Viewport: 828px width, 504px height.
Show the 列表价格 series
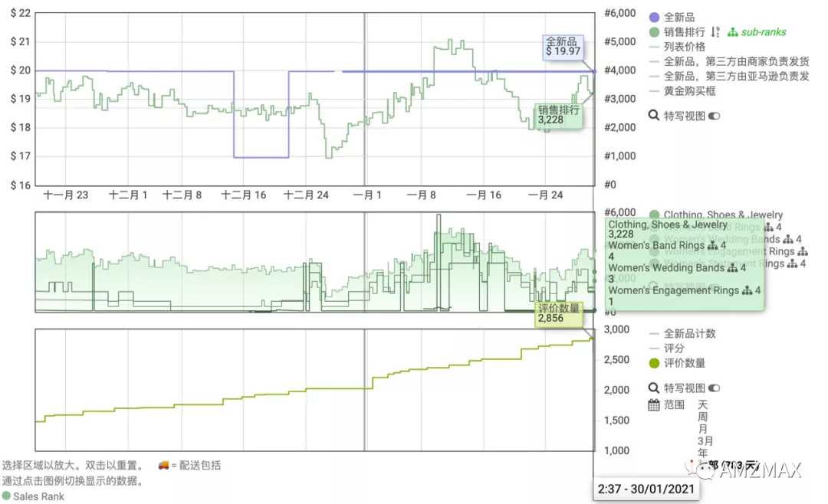[685, 47]
